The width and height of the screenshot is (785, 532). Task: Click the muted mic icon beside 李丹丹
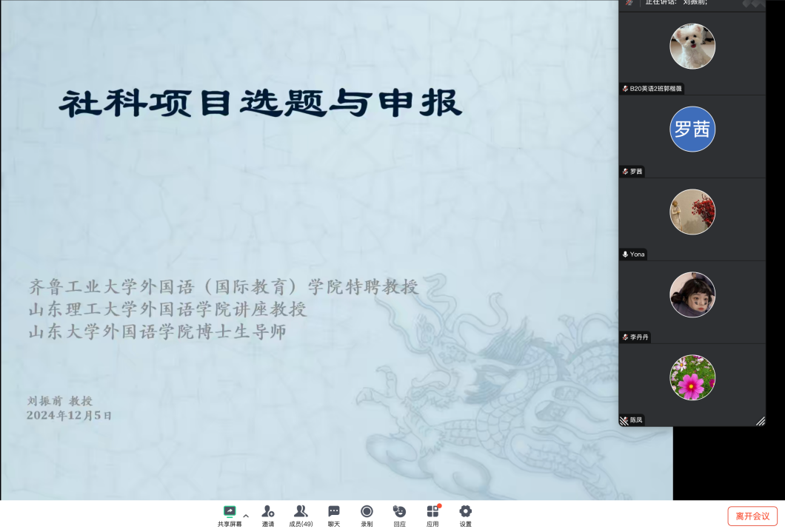pos(625,337)
